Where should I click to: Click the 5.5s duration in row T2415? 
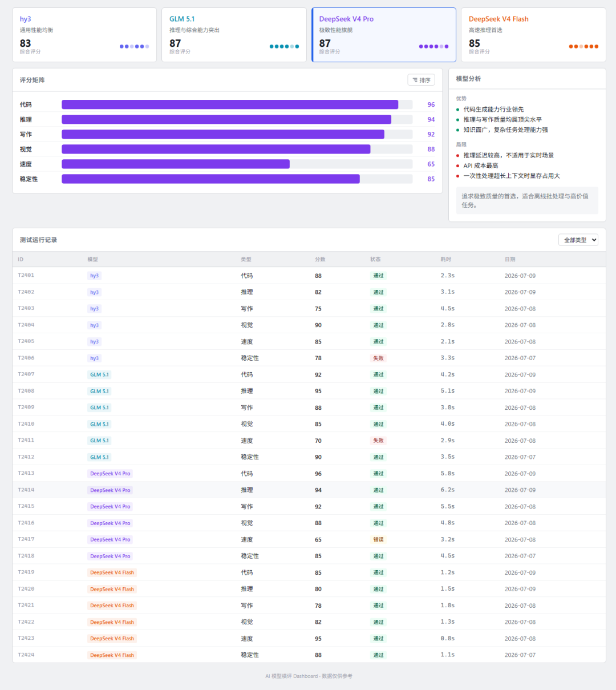[447, 506]
